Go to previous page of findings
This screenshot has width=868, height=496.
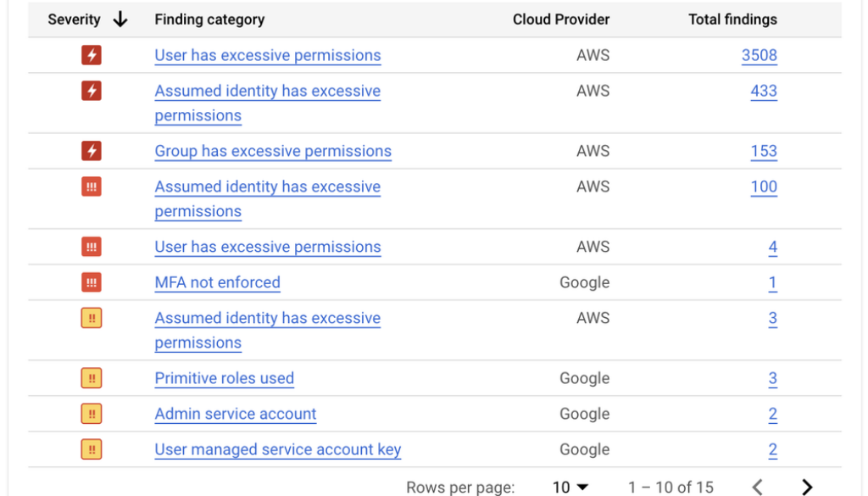(758, 487)
